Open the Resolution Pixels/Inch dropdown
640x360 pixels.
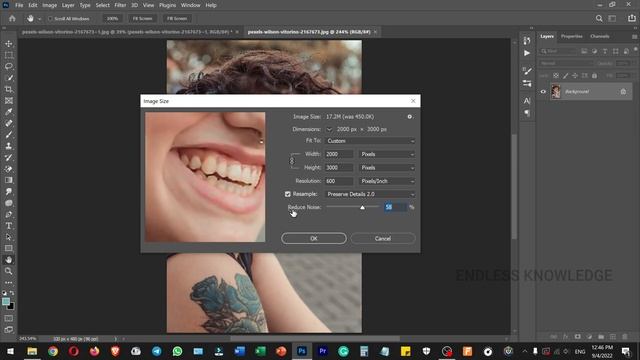tap(387, 181)
